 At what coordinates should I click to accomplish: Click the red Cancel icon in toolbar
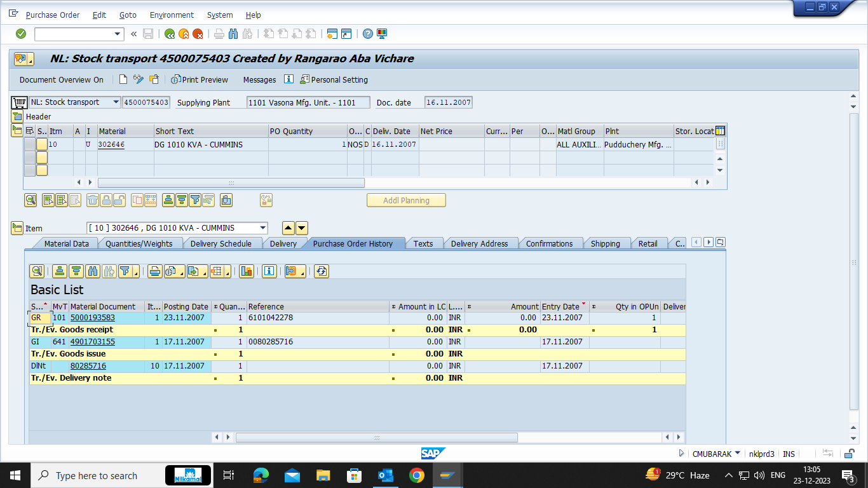point(198,34)
